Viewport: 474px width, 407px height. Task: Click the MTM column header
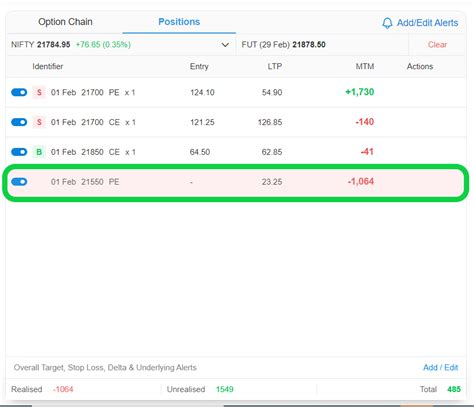pyautogui.click(x=365, y=66)
